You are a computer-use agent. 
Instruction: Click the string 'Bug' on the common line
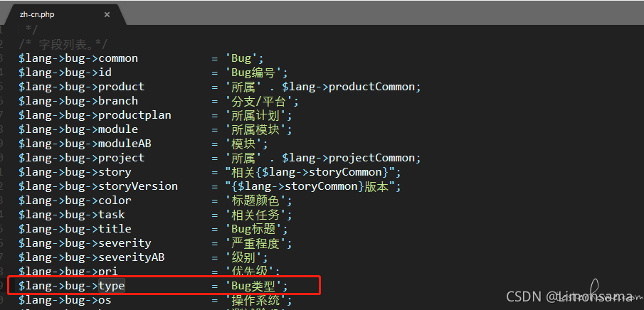point(241,58)
